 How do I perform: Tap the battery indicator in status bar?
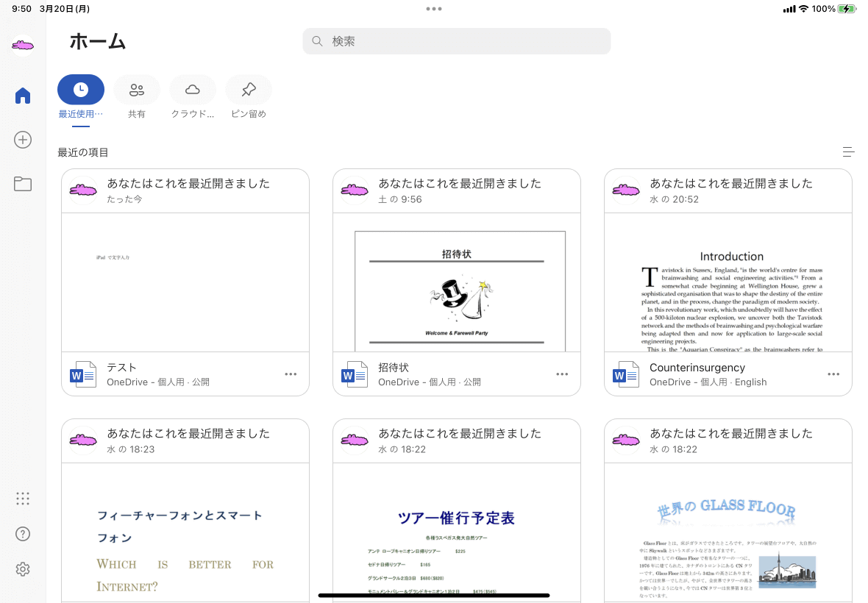847,9
